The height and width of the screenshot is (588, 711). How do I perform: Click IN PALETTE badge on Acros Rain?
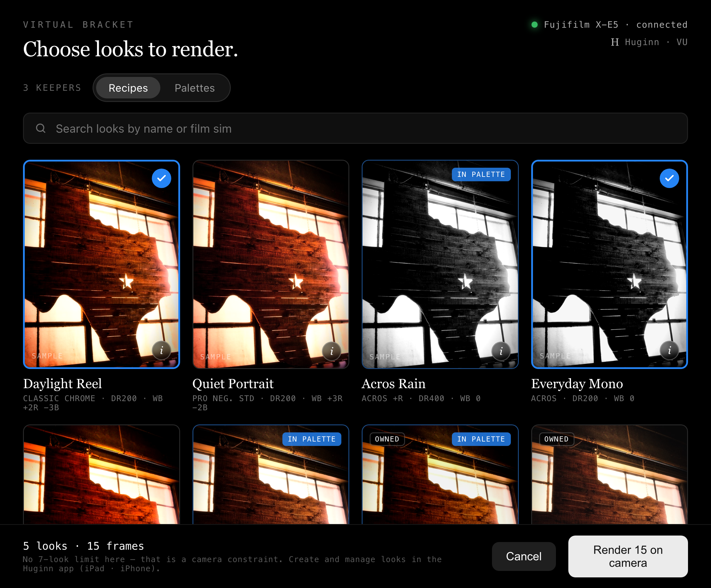click(481, 174)
